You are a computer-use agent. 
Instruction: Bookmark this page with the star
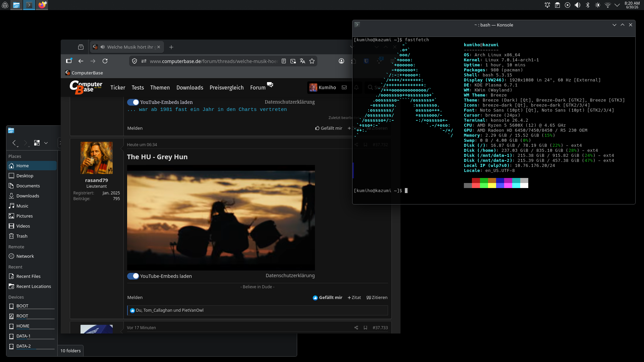[312, 61]
